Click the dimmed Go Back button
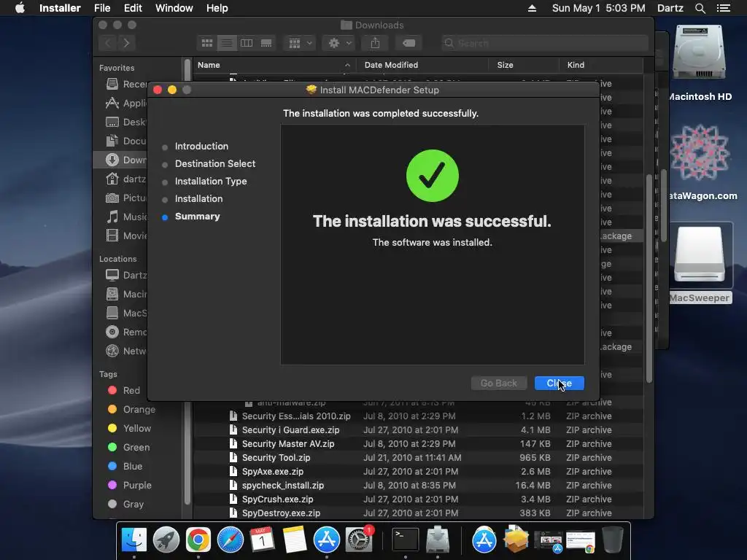The width and height of the screenshot is (747, 560). [x=498, y=384]
